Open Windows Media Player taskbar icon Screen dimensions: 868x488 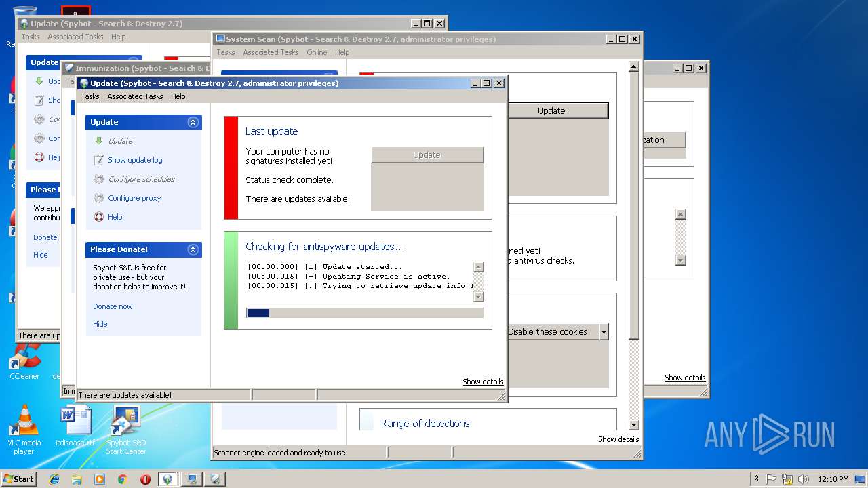point(100,479)
